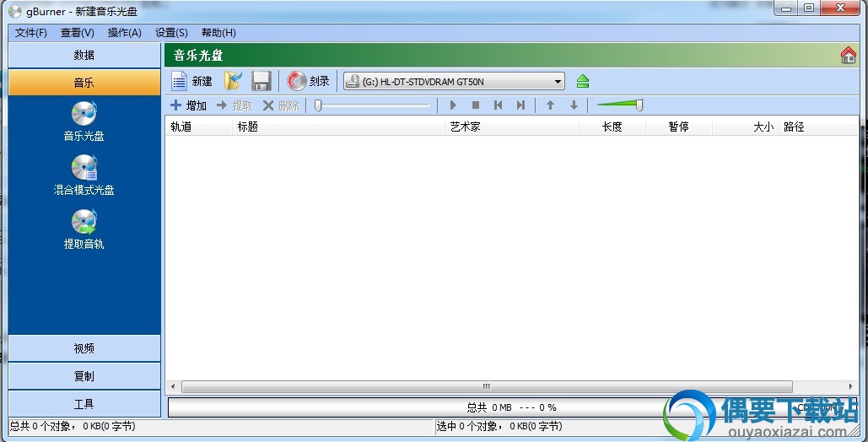Switch to the 音乐 music section
The height and width of the screenshot is (442, 868).
click(x=84, y=83)
